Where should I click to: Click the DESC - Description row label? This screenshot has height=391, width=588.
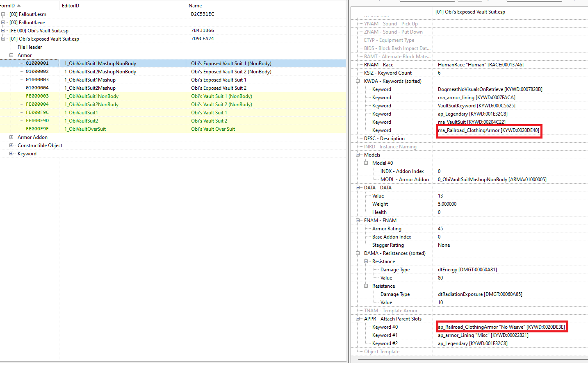click(x=384, y=139)
